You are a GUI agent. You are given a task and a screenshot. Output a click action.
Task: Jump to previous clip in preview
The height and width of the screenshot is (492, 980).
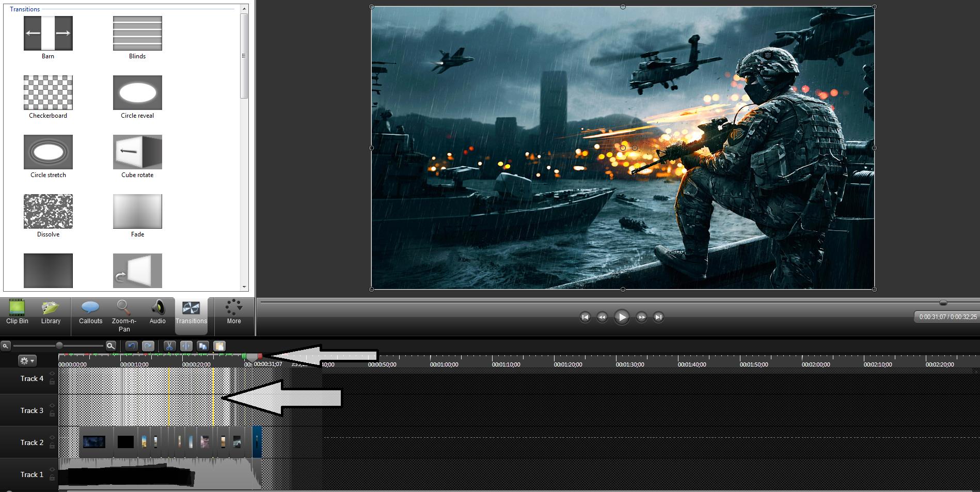pos(585,317)
